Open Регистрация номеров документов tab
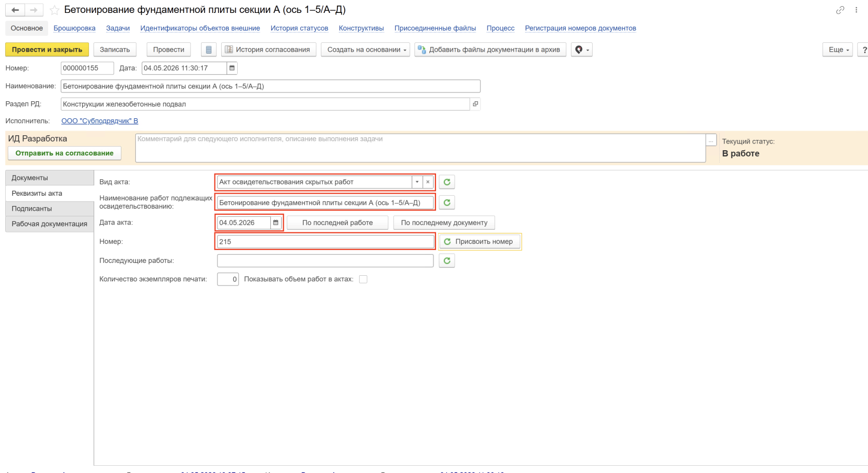Image resolution: width=868 pixels, height=473 pixels. [580, 28]
